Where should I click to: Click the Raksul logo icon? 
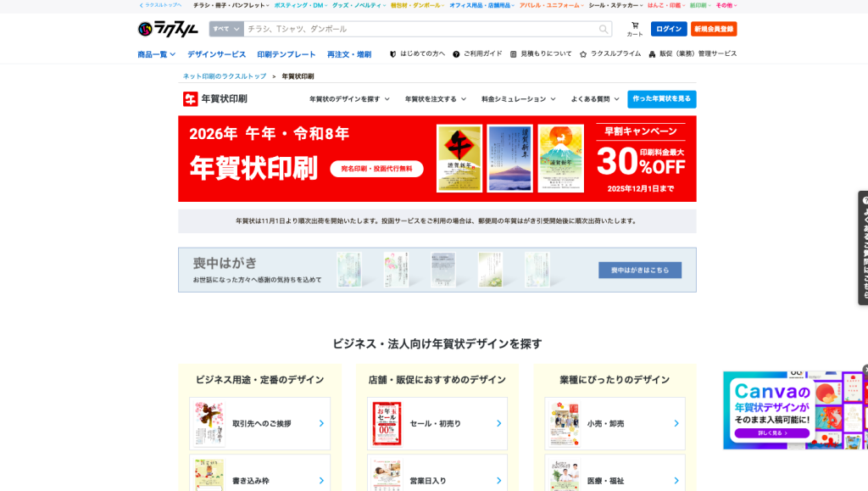[146, 29]
